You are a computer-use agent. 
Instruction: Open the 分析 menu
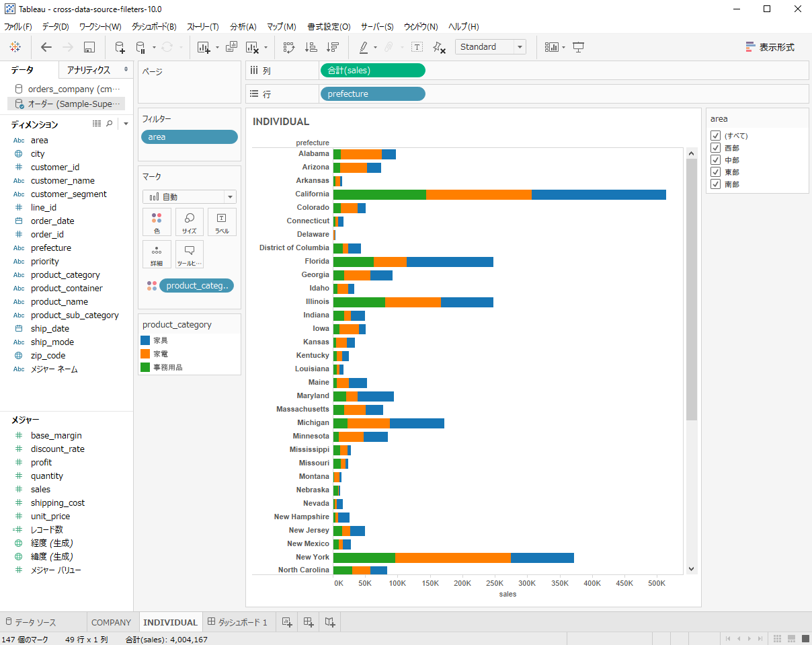point(242,27)
